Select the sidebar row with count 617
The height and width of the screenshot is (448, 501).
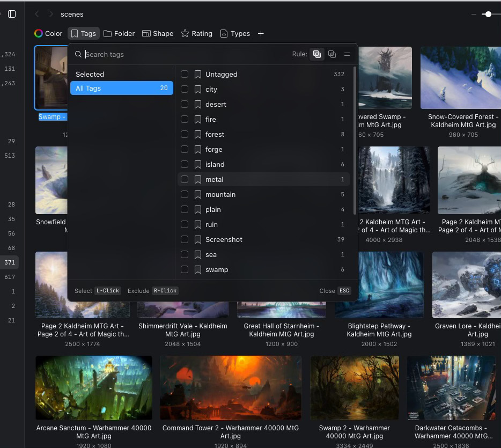[9, 277]
